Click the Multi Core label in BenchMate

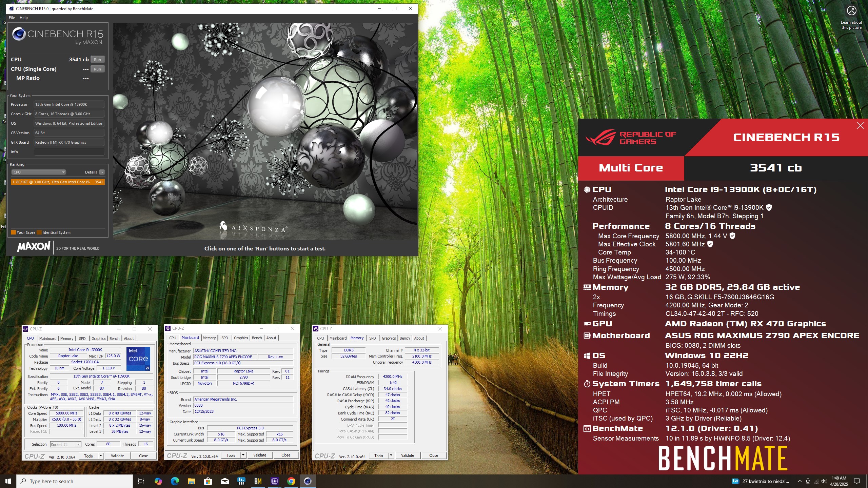pos(631,168)
